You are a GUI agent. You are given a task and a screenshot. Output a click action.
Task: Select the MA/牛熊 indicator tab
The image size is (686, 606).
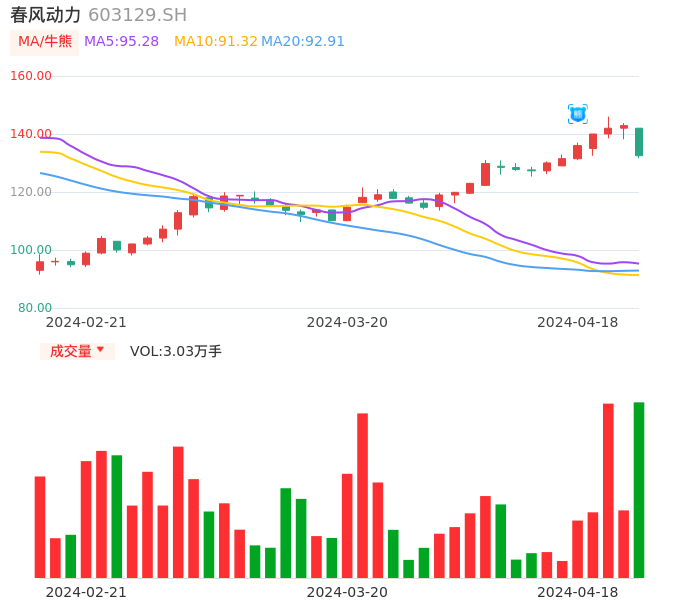(45, 42)
